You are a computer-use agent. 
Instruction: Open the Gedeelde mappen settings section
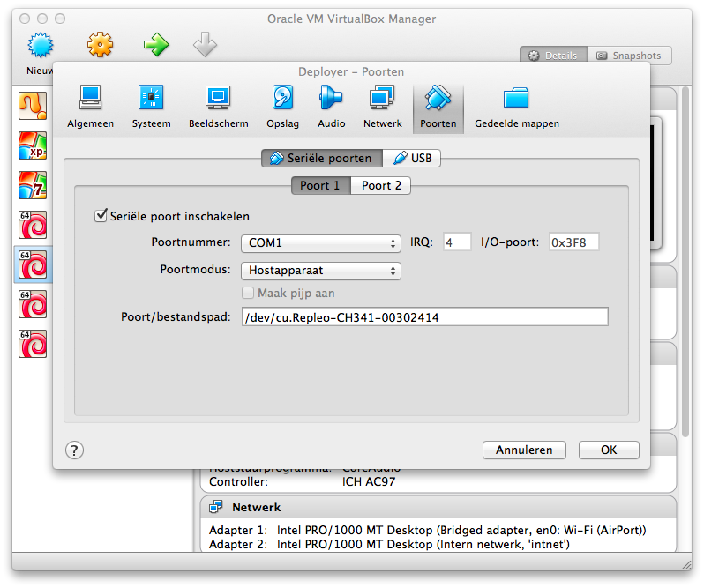[517, 107]
